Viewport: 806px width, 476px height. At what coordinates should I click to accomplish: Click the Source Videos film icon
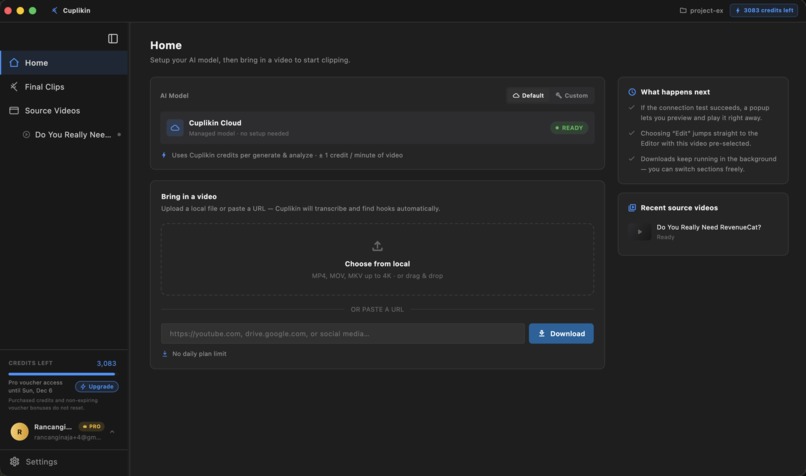14,111
